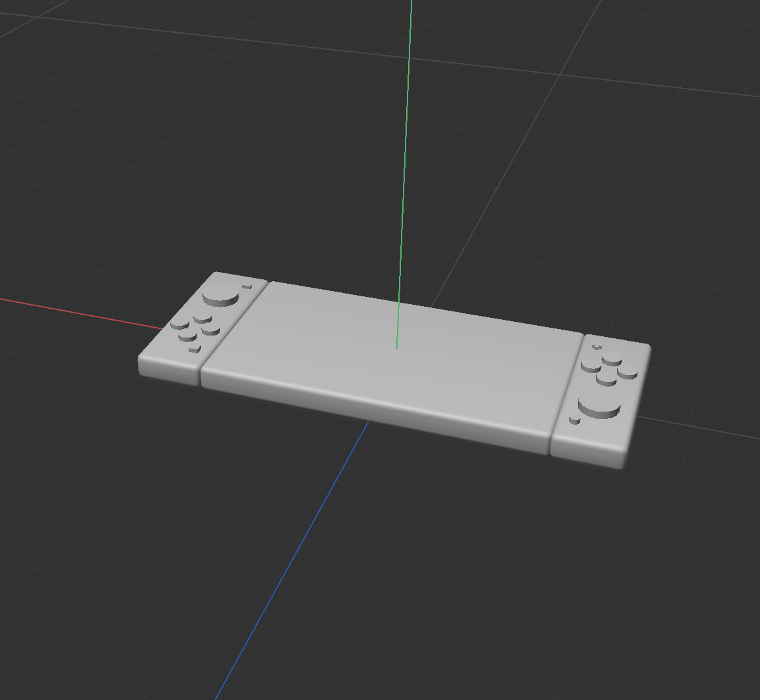Image resolution: width=760 pixels, height=700 pixels.
Task: Pick the top round button on left controller
Action: [203, 317]
